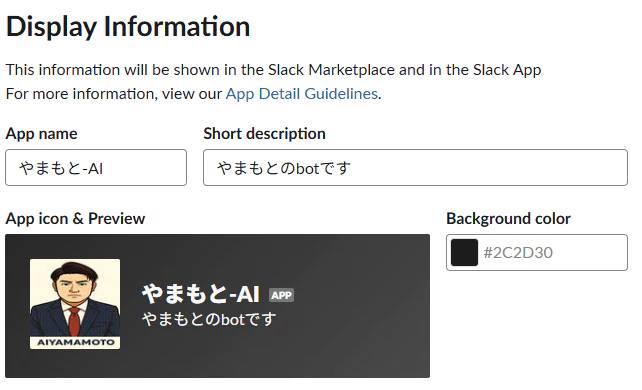Click the AIYAMAMOTO app icon image
642x390 pixels.
point(75,304)
